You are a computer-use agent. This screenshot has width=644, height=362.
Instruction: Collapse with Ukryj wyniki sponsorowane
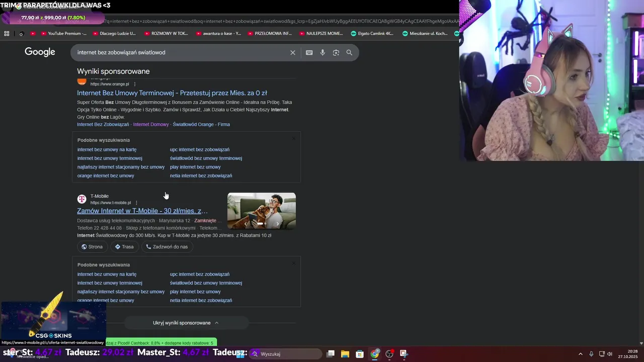[186, 323]
